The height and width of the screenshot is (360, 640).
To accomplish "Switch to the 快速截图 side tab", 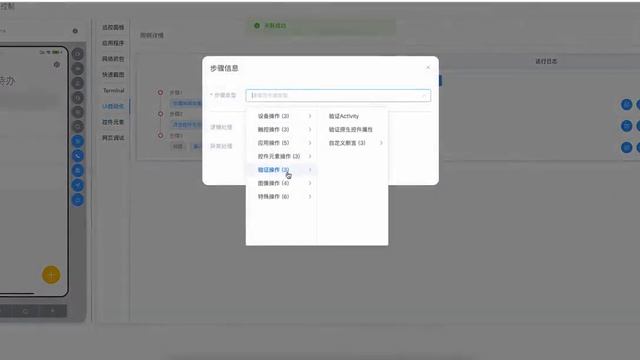I will point(113,75).
